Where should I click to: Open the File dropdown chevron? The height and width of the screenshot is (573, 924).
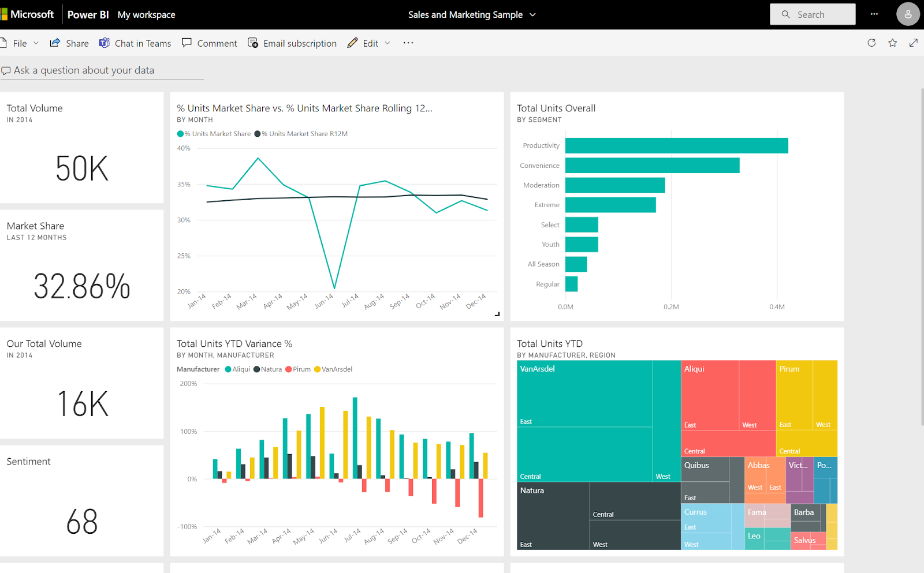point(36,43)
